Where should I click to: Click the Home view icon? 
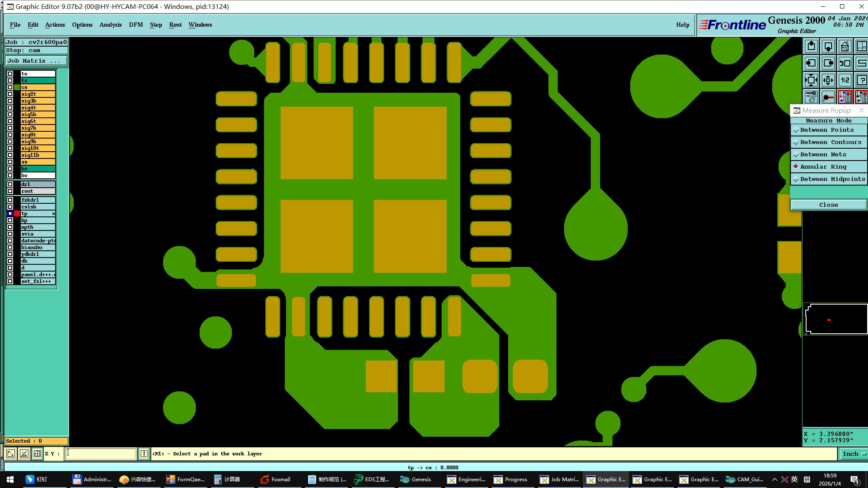pyautogui.click(x=845, y=46)
